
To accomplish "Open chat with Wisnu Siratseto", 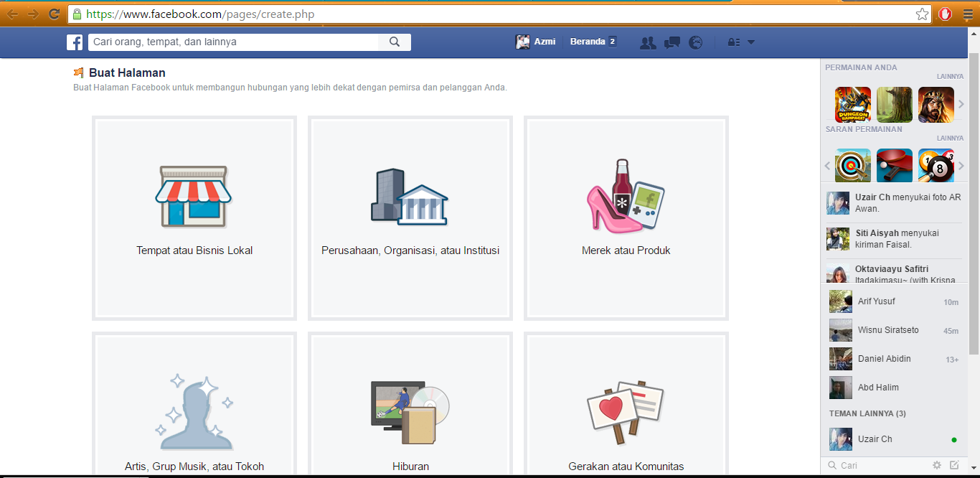I will (894, 330).
